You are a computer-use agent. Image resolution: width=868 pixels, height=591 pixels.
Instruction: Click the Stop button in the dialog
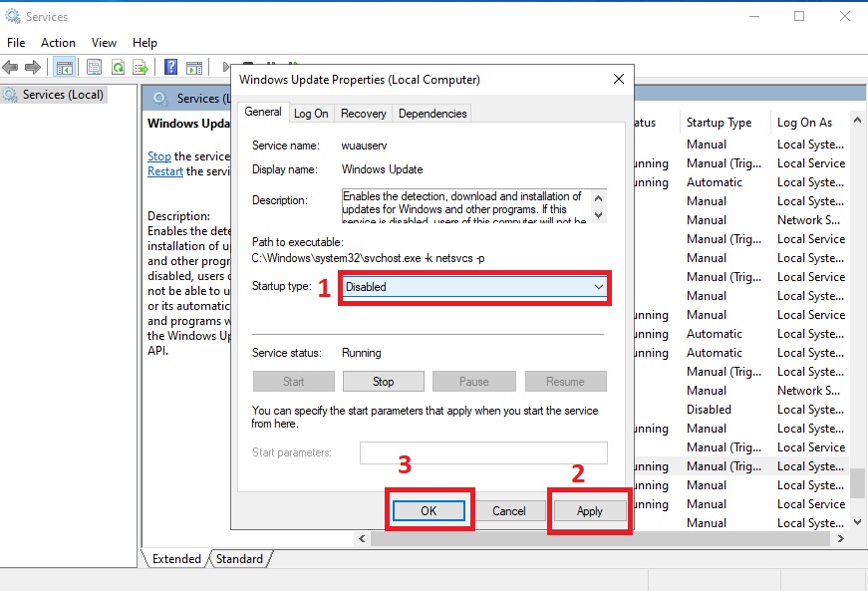click(x=383, y=382)
